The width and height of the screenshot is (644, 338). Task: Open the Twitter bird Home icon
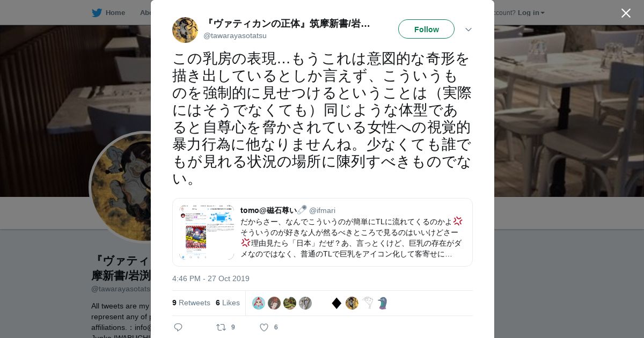[97, 13]
